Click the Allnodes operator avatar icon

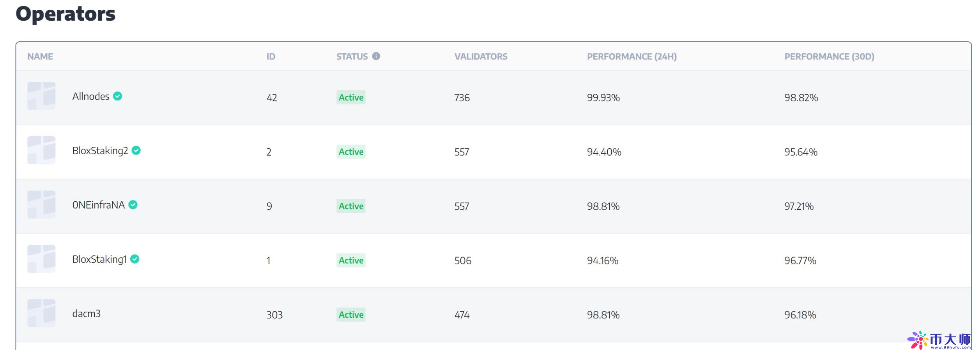[x=41, y=96]
